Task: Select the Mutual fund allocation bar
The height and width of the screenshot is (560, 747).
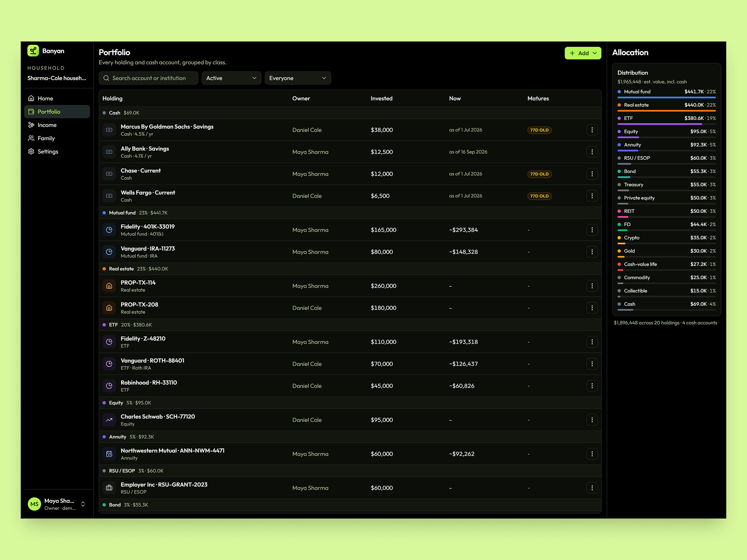Action: [666, 97]
